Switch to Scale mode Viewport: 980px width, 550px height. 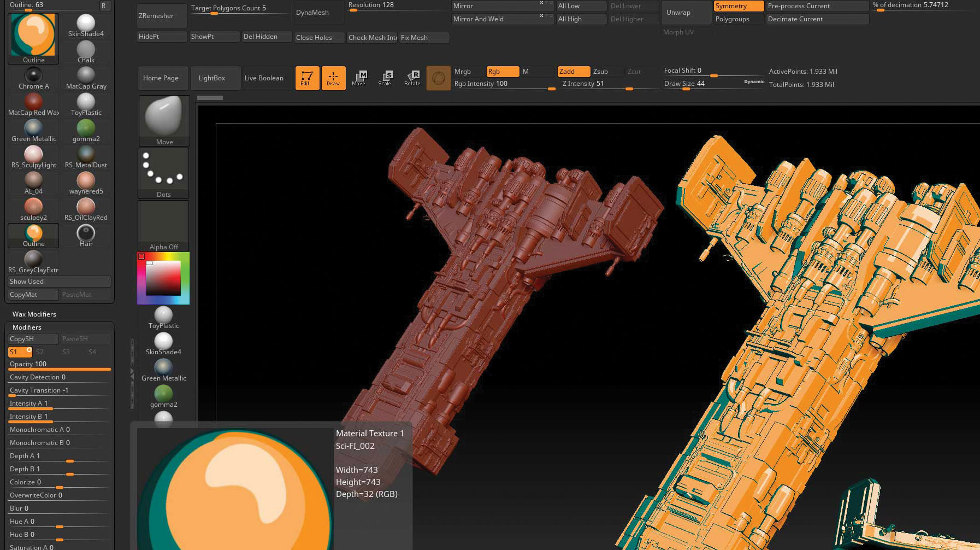385,78
